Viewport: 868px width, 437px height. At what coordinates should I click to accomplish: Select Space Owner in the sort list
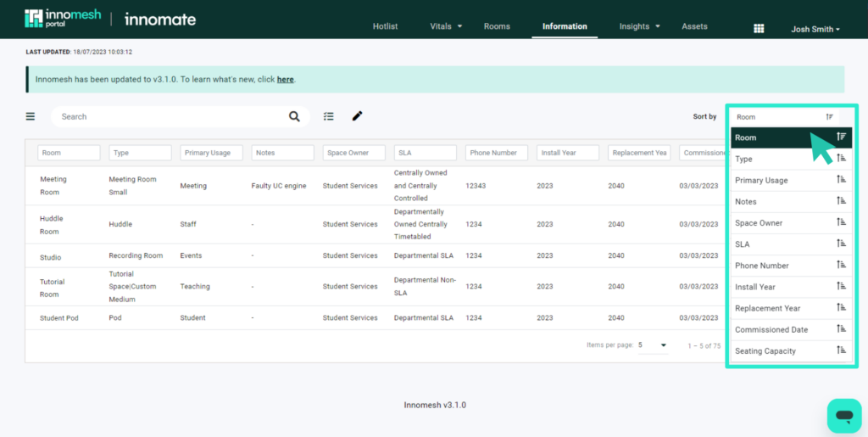[x=792, y=222]
